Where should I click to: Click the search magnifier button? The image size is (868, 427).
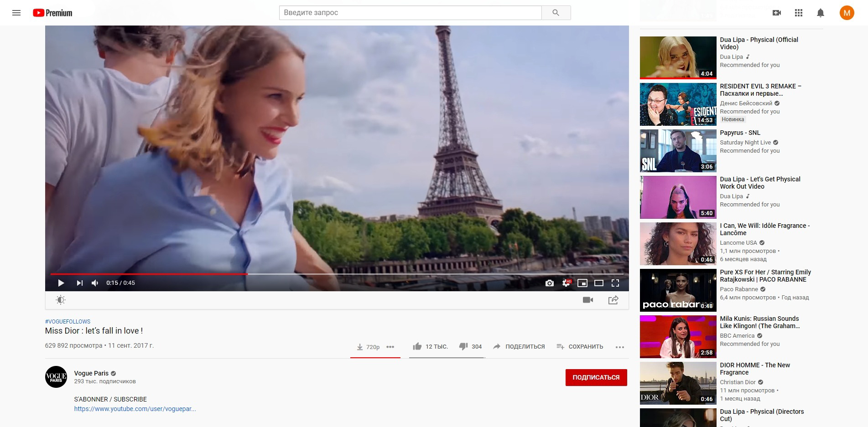click(x=556, y=13)
